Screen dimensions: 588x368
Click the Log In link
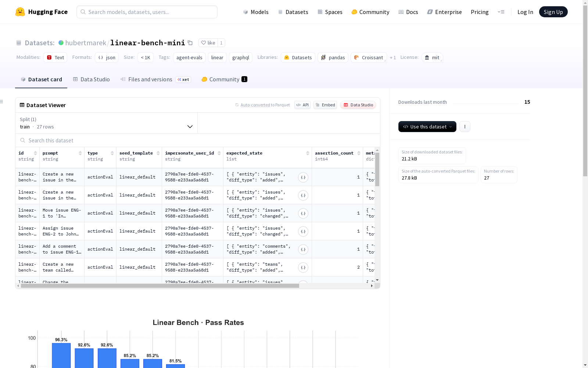click(x=525, y=12)
